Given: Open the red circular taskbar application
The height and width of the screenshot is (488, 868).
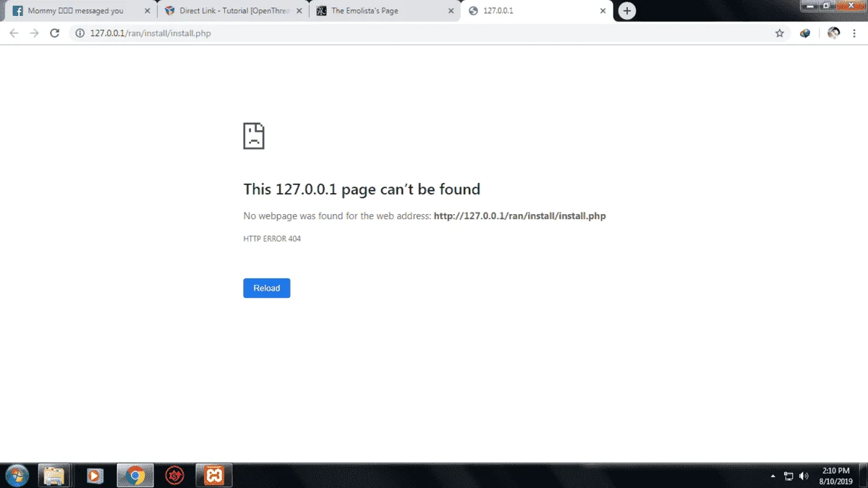Looking at the screenshot, I should coord(174,475).
